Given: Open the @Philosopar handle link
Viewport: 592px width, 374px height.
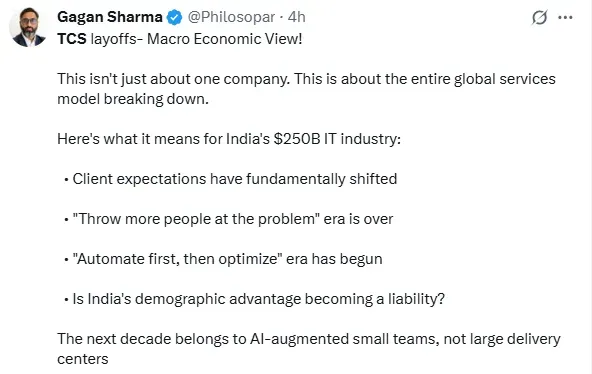Looking at the screenshot, I should [231, 17].
